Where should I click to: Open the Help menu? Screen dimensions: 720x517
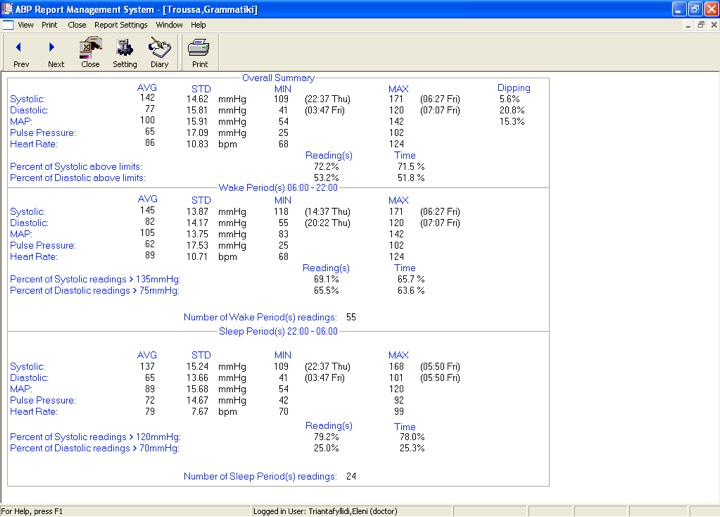point(198,25)
